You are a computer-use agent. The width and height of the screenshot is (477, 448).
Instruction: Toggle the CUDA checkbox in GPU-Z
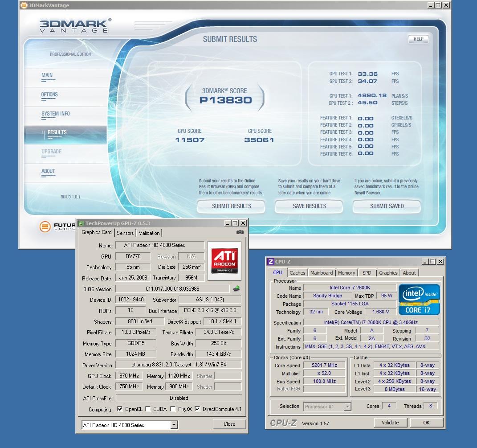[x=148, y=409]
